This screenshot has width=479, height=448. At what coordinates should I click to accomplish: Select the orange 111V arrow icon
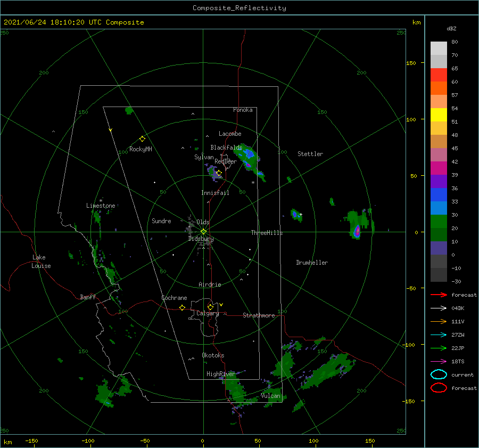pyautogui.click(x=439, y=321)
